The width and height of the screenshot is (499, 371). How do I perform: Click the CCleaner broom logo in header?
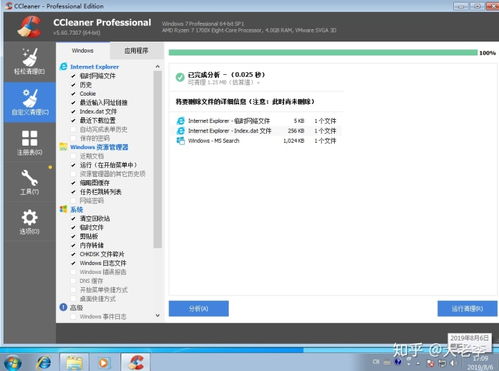[x=29, y=27]
